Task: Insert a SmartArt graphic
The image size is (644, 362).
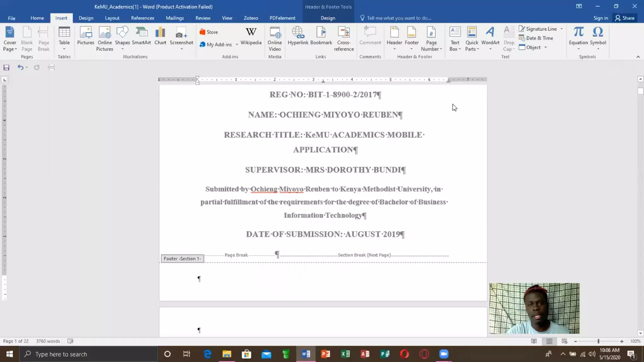Action: [x=142, y=36]
